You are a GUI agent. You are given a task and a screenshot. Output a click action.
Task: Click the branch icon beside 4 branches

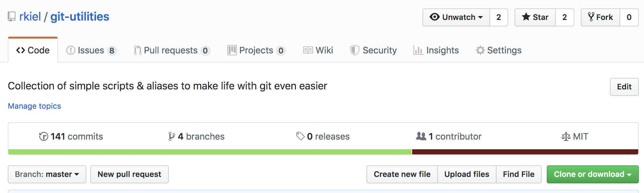172,136
